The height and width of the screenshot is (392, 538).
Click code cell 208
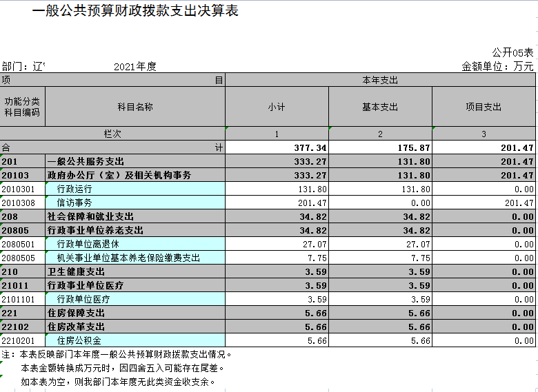[22, 216]
